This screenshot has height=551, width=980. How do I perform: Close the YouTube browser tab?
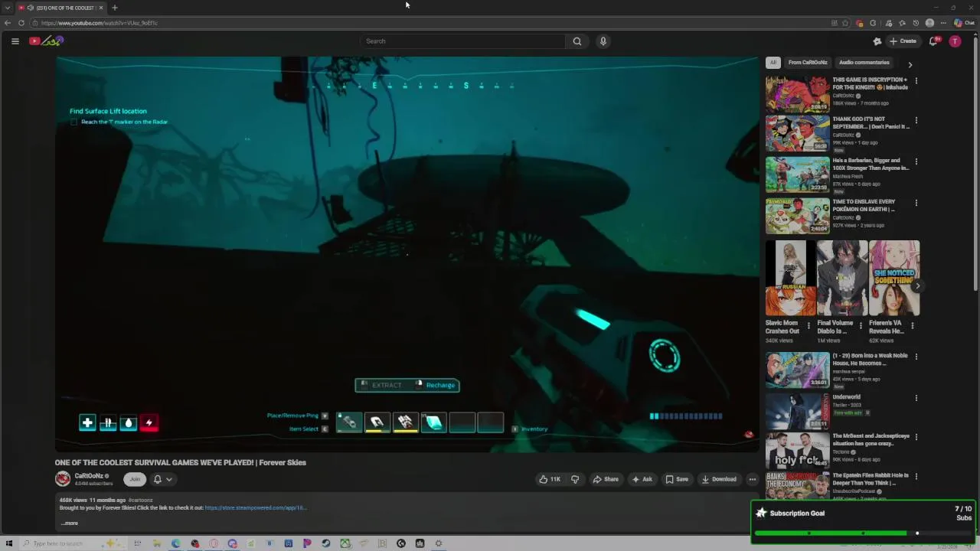click(101, 8)
